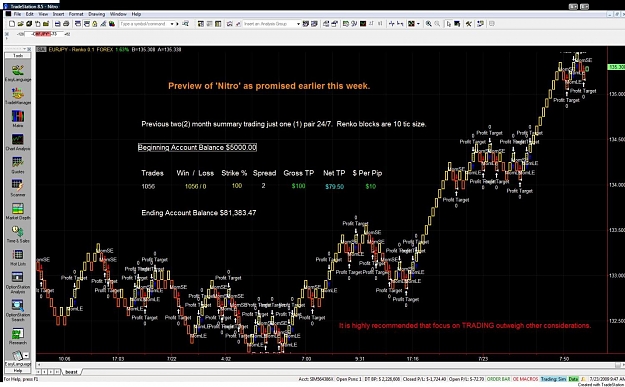Open the Format menu

(x=76, y=14)
